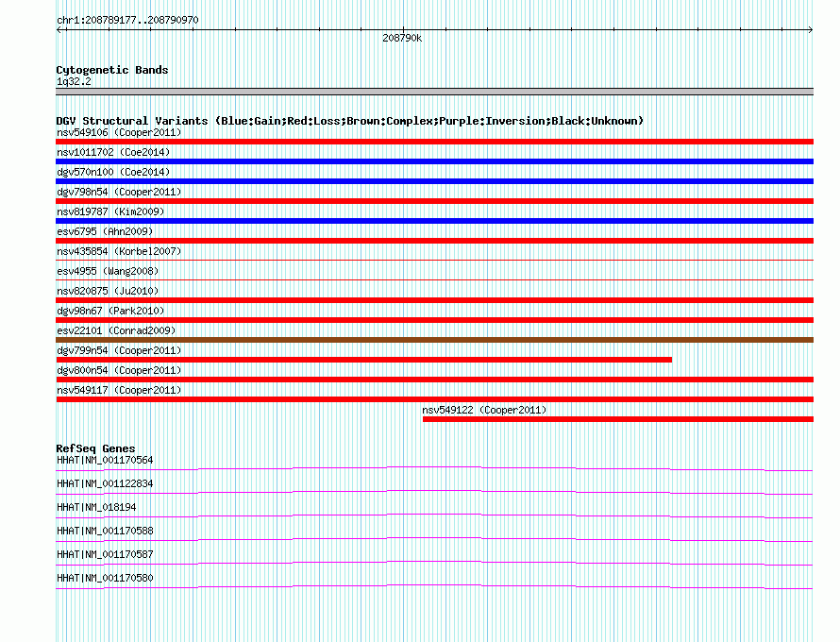Select the RefSeq Genes track title
This screenshot has width=840, height=642.
95,448
